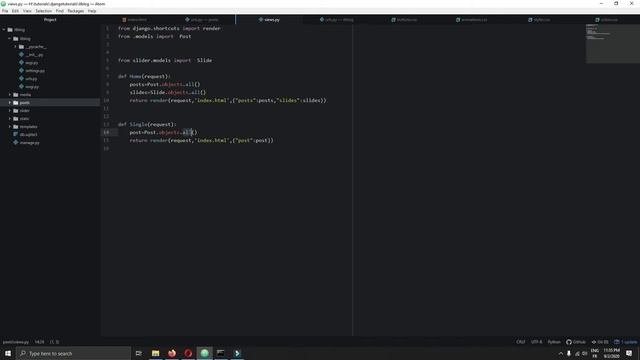Place cursor on 'def Home(request):' line

[x=144, y=76]
